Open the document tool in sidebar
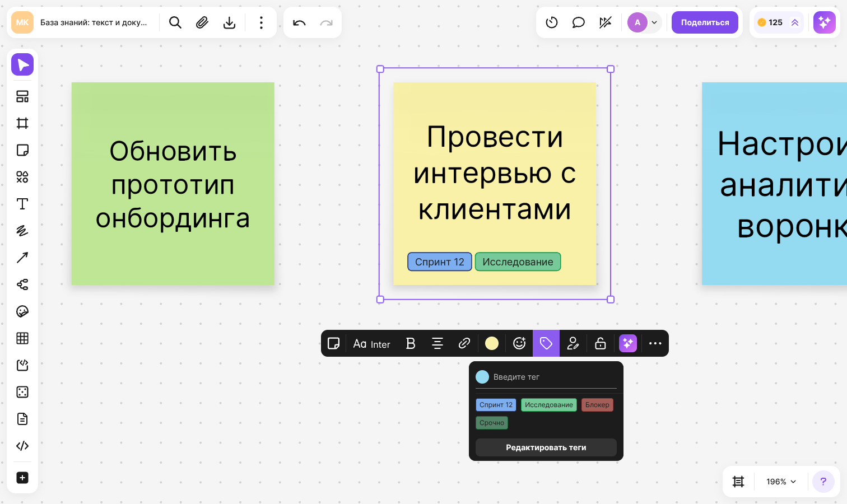Viewport: 847px width, 504px height. tap(22, 419)
